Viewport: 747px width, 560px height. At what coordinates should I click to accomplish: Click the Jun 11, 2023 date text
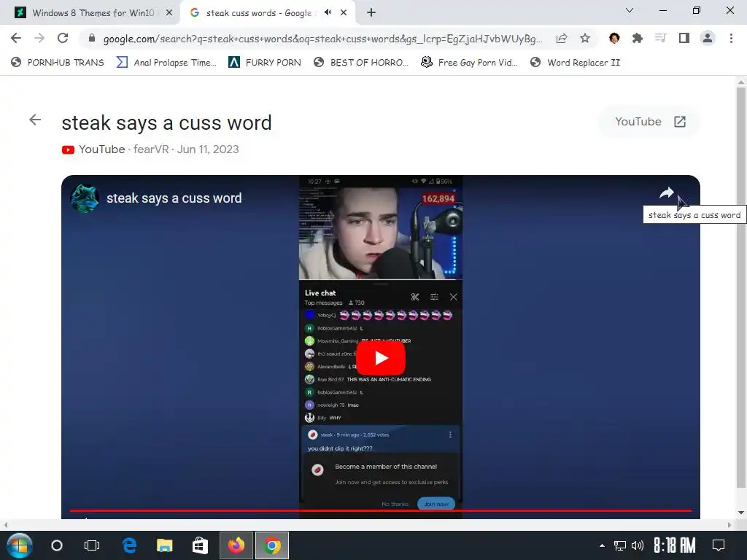(x=208, y=149)
